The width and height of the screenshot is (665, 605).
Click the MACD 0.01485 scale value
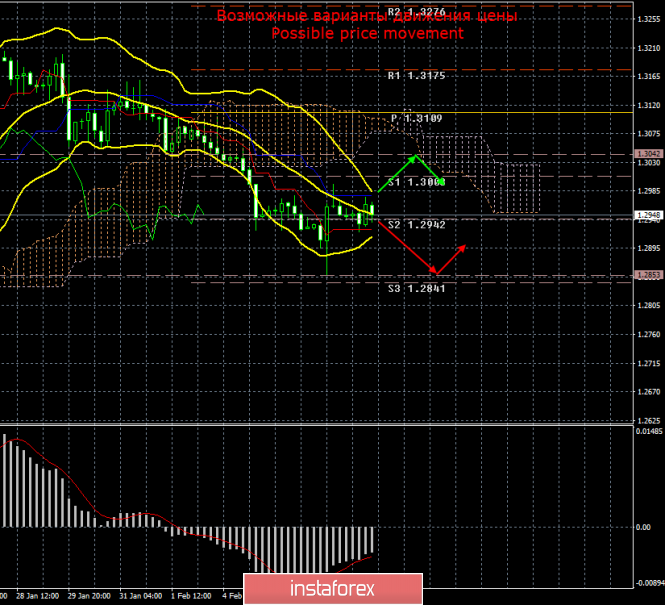pyautogui.click(x=649, y=432)
